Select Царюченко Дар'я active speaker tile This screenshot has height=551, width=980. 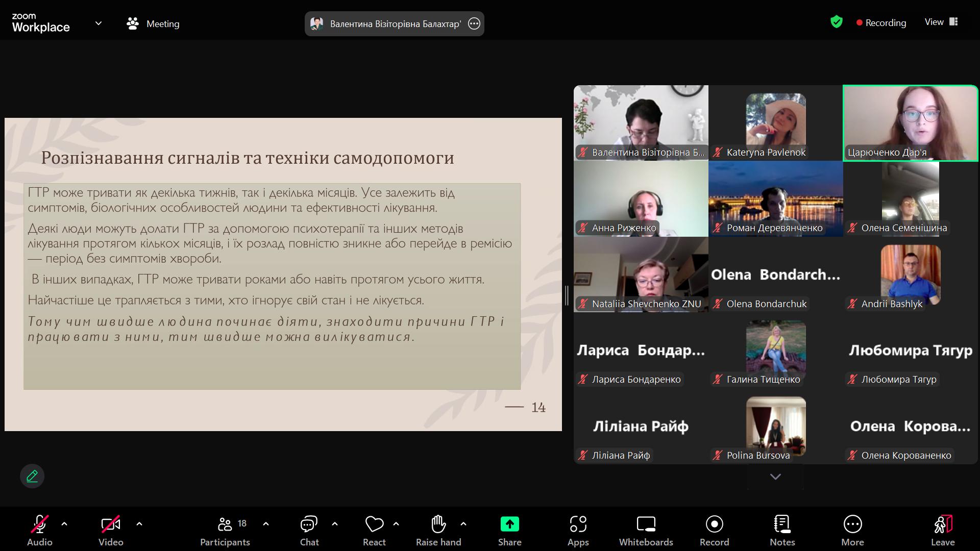(911, 123)
